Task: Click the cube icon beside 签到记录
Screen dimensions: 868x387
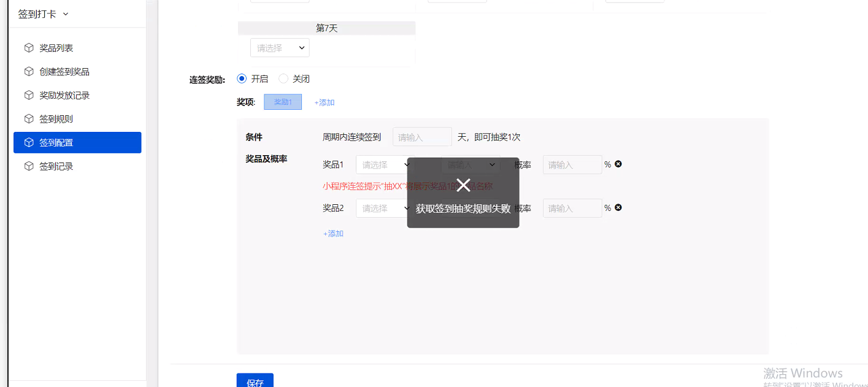Action: pyautogui.click(x=29, y=166)
